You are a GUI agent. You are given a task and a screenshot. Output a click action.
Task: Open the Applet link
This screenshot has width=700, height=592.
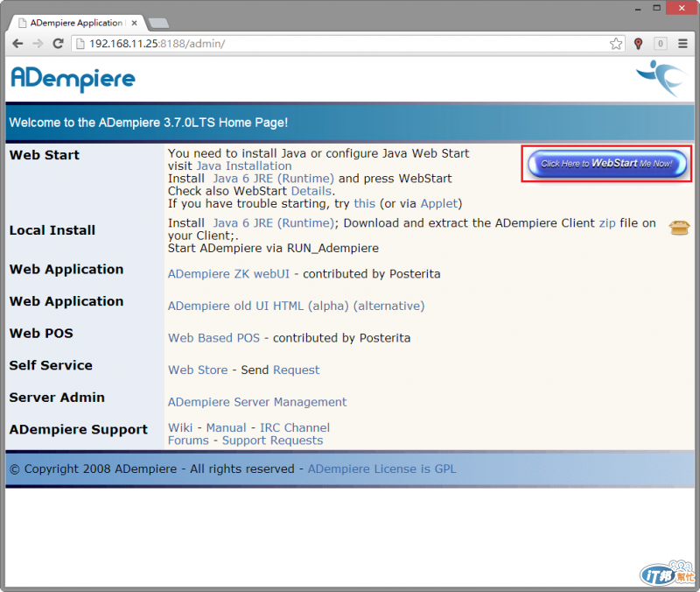(439, 203)
